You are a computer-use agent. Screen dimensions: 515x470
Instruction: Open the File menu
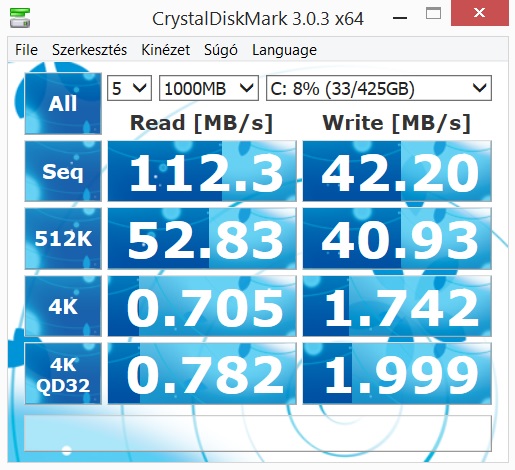tap(26, 50)
